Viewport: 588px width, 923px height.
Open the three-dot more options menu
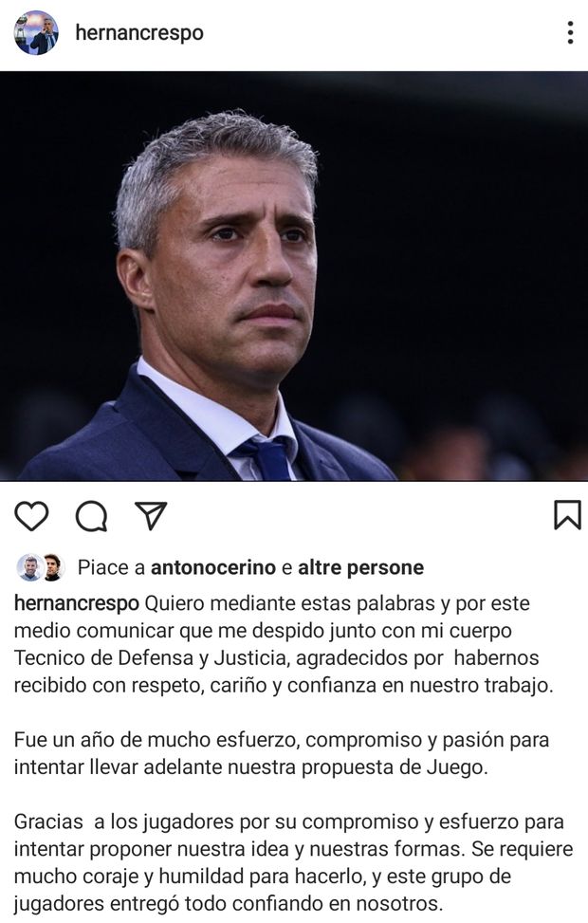(570, 32)
